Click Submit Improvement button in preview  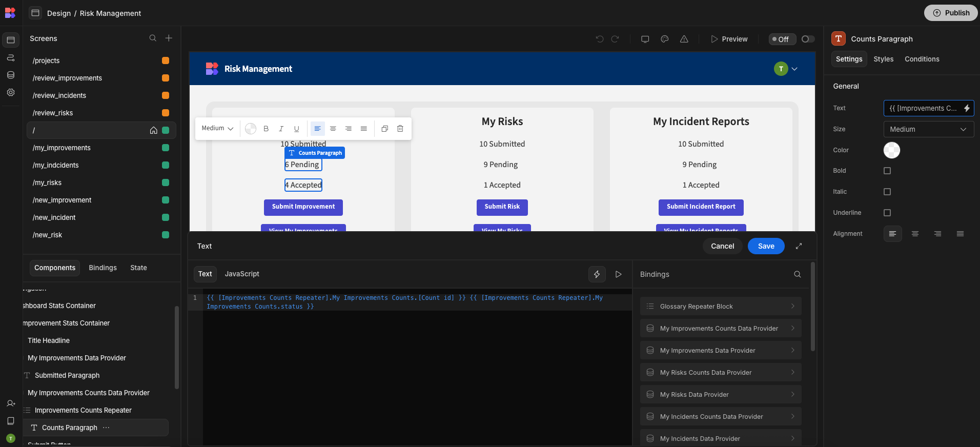[303, 207]
